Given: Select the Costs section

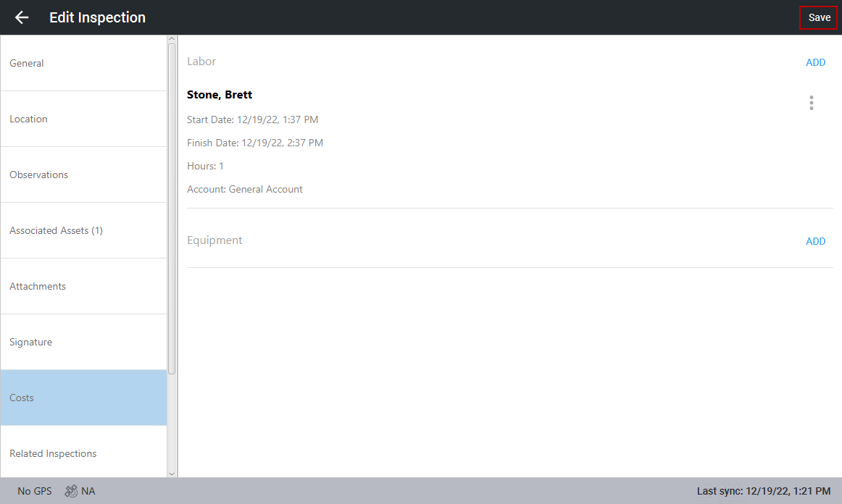Looking at the screenshot, I should [x=83, y=398].
